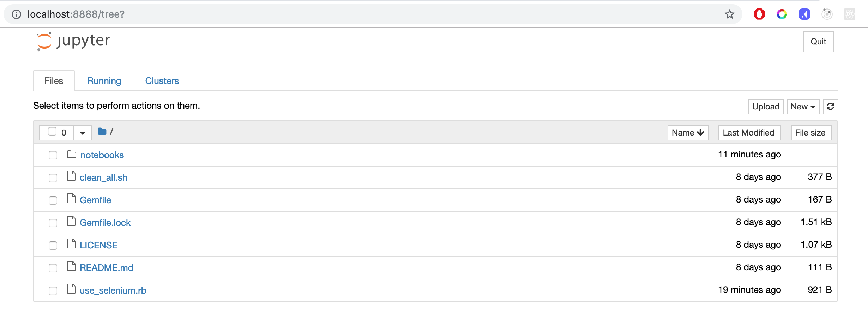
Task: Click the Jupyter logo
Action: point(72,41)
